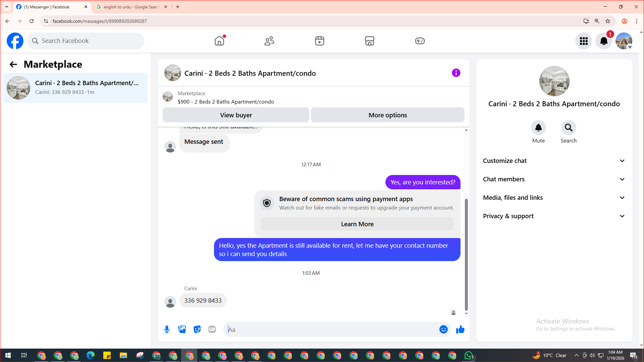644x362 pixels.
Task: Expand Privacy & support section
Action: click(554, 216)
